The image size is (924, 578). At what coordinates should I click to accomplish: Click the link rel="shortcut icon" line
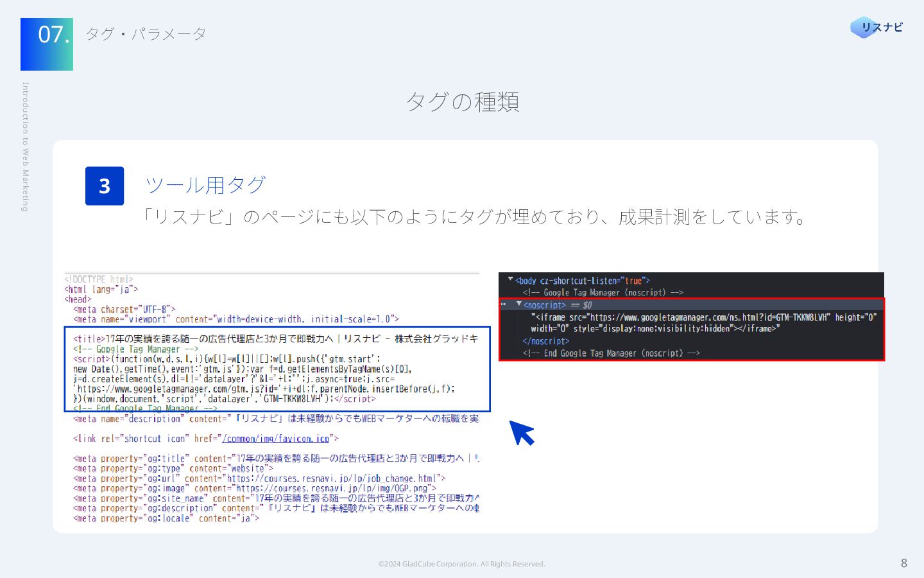[x=206, y=439]
